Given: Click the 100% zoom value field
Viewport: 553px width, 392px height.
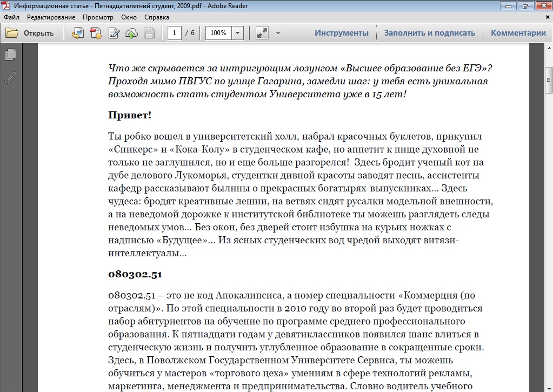Looking at the screenshot, I should [x=218, y=33].
